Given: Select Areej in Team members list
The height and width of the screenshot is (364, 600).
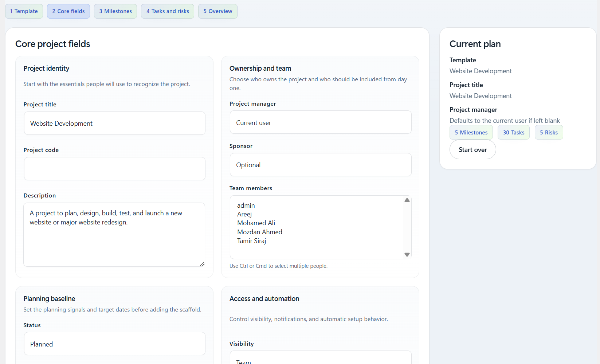Looking at the screenshot, I should (244, 214).
